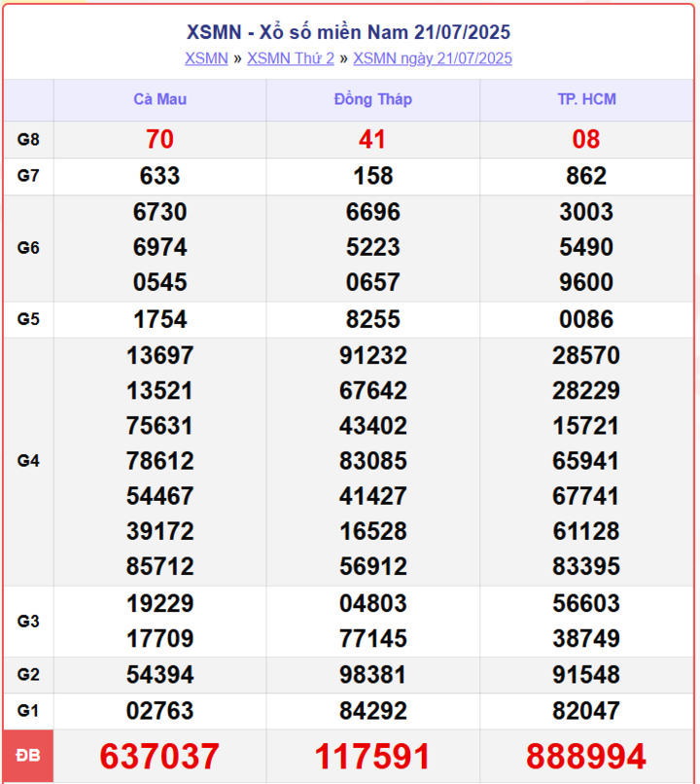Click G5 number 1754
The width and height of the screenshot is (700, 784).
coord(159,319)
